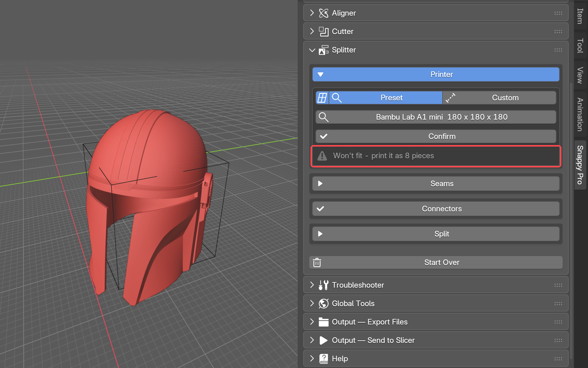Click the Export Files folder icon
The height and width of the screenshot is (368, 588).
(x=323, y=322)
